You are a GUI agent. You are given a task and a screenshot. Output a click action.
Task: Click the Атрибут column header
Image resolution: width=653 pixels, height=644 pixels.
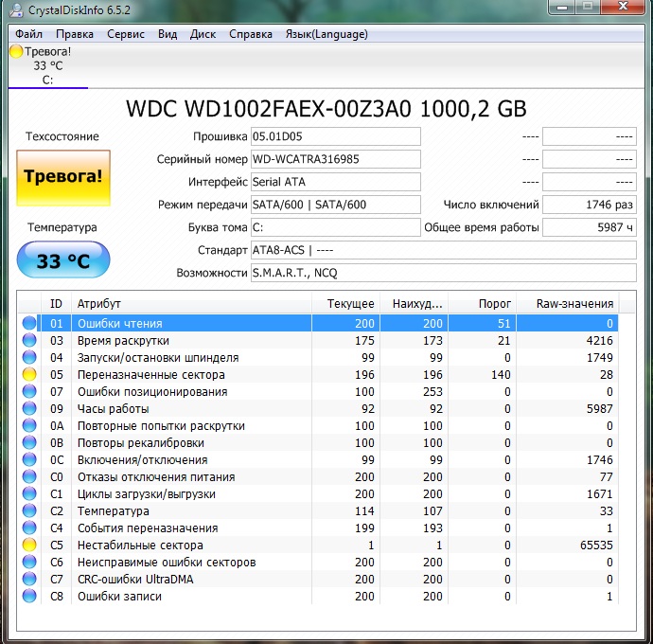[191, 304]
